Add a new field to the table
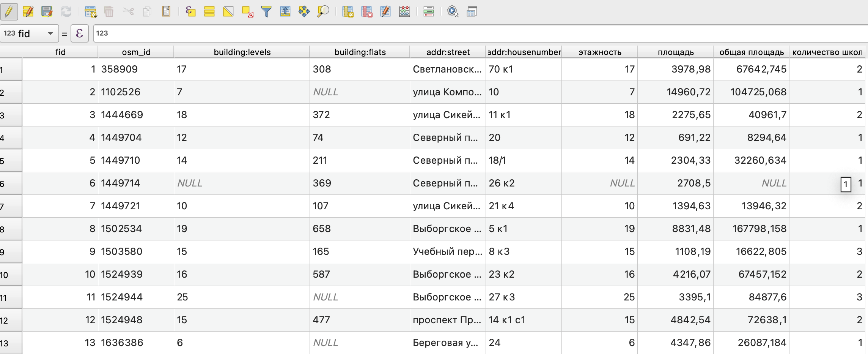Viewport: 868px width, 354px height. (348, 12)
